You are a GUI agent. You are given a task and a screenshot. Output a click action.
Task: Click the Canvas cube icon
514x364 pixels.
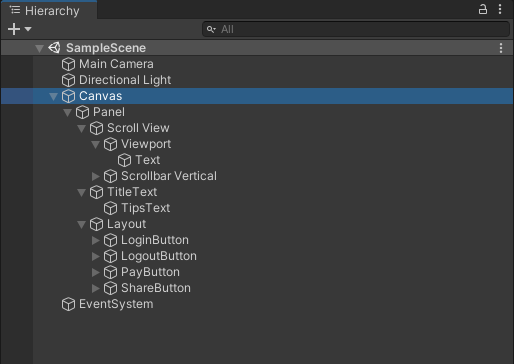pyautogui.click(x=68, y=96)
